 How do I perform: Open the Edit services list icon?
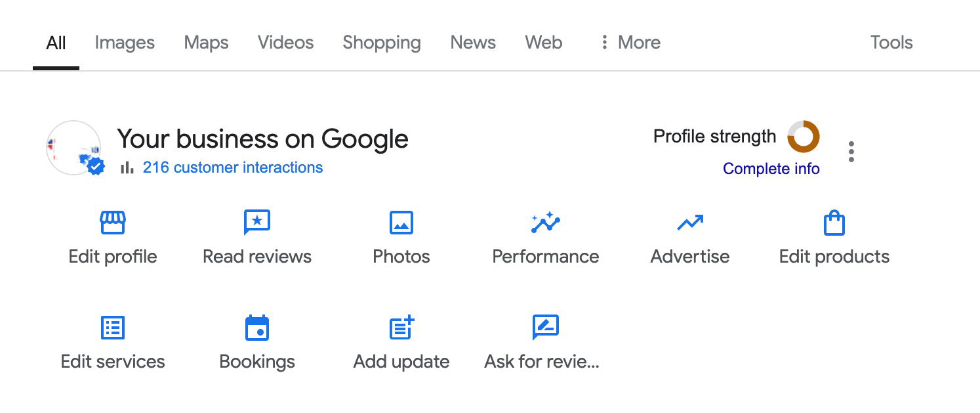(113, 327)
